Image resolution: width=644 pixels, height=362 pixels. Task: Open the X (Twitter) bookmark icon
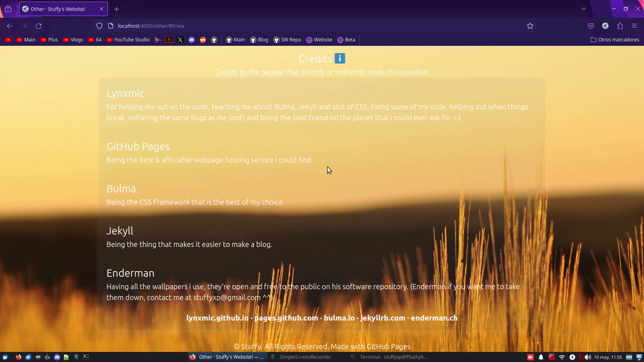pos(180,40)
